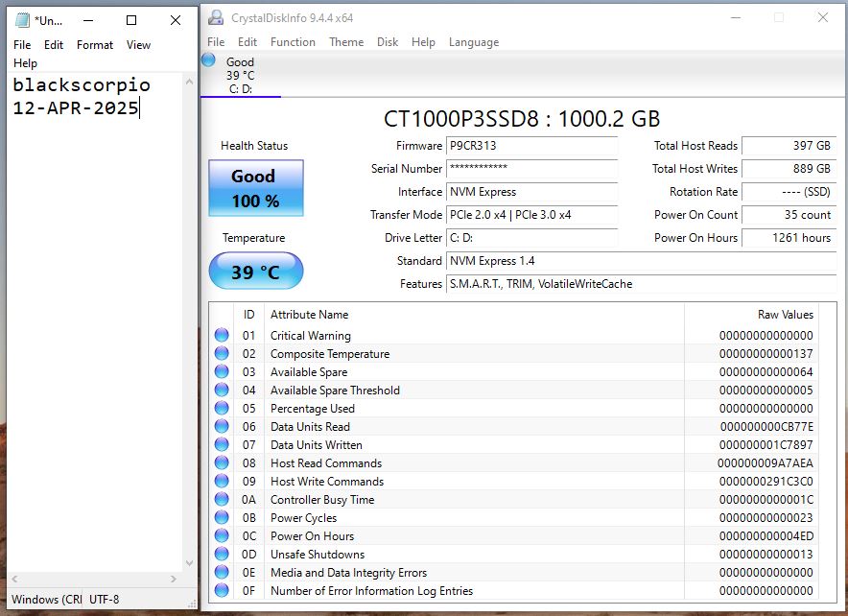The width and height of the screenshot is (848, 616).
Task: Click status orb for Media and Data Integrity Errors
Action: pos(222,572)
